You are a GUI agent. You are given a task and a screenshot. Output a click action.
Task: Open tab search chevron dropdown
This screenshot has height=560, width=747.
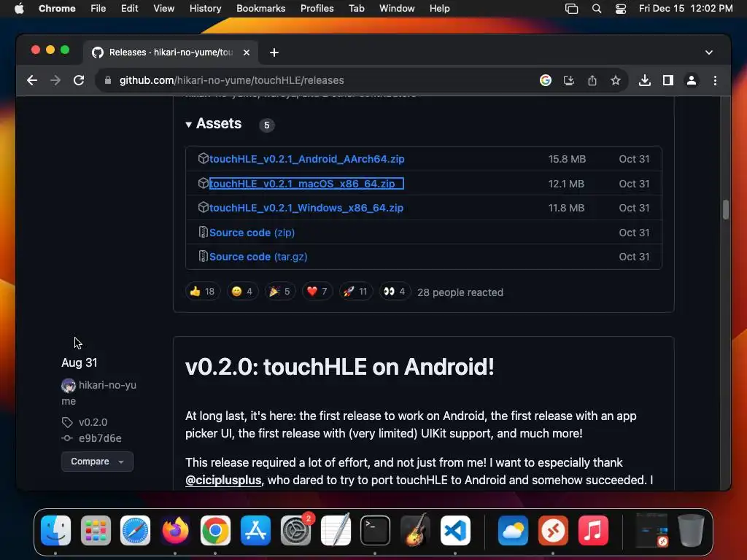709,52
